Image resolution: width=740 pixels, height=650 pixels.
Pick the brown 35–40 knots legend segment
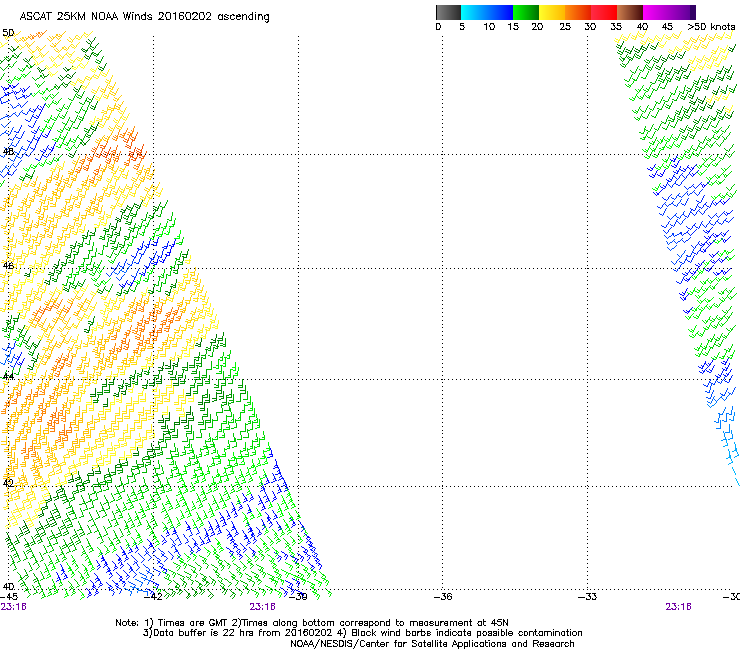[x=630, y=12]
